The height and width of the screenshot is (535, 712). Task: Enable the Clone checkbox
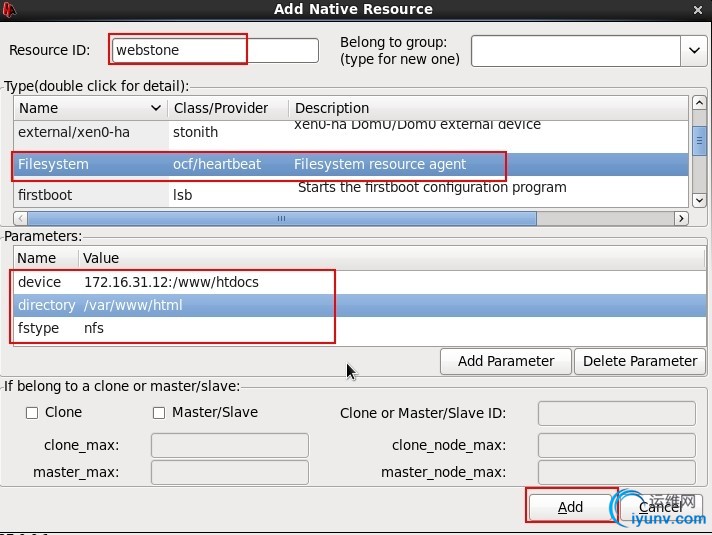click(32, 413)
